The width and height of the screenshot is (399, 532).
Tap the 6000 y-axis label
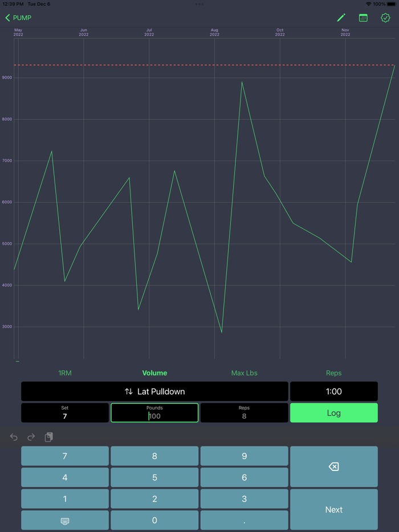[7, 202]
